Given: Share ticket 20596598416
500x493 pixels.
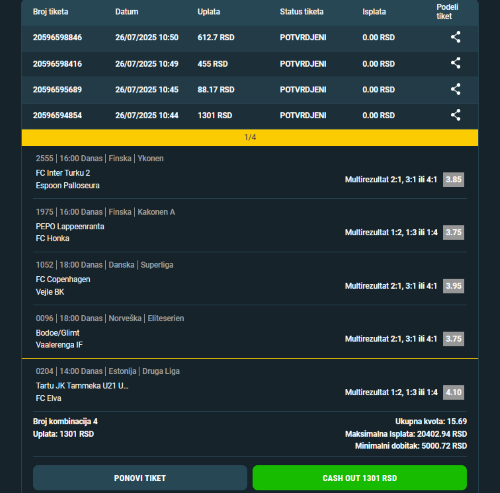Looking at the screenshot, I should click(455, 63).
